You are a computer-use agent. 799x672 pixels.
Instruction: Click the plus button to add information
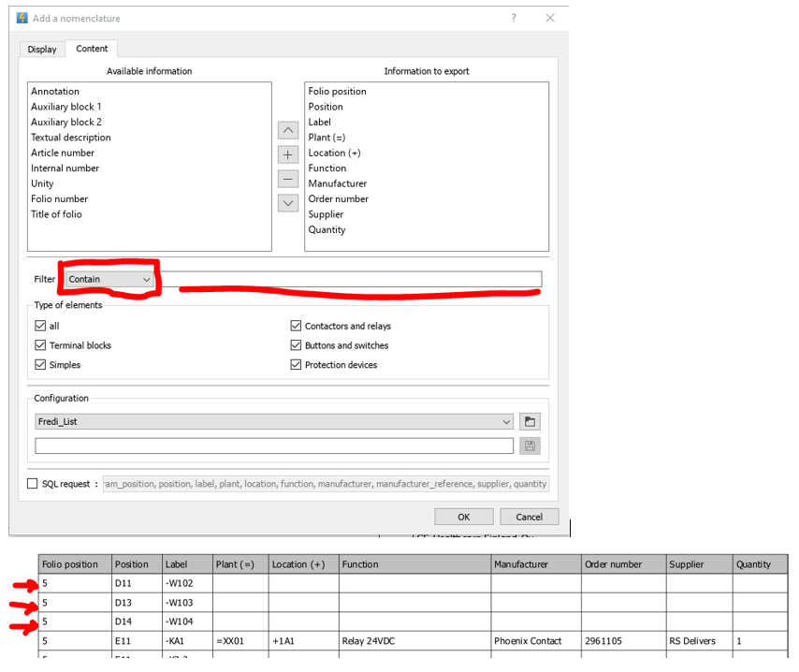[x=288, y=155]
